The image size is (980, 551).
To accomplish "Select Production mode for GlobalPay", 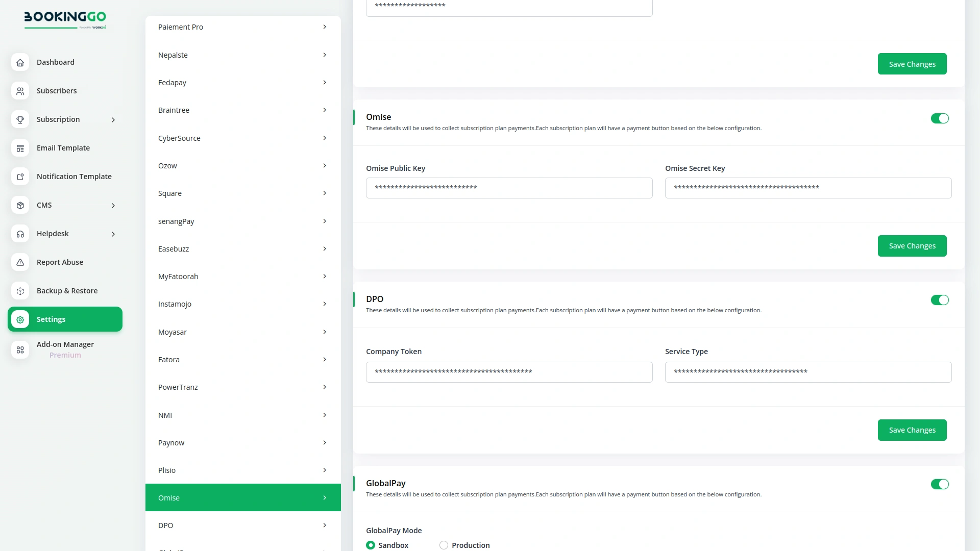I will [443, 545].
